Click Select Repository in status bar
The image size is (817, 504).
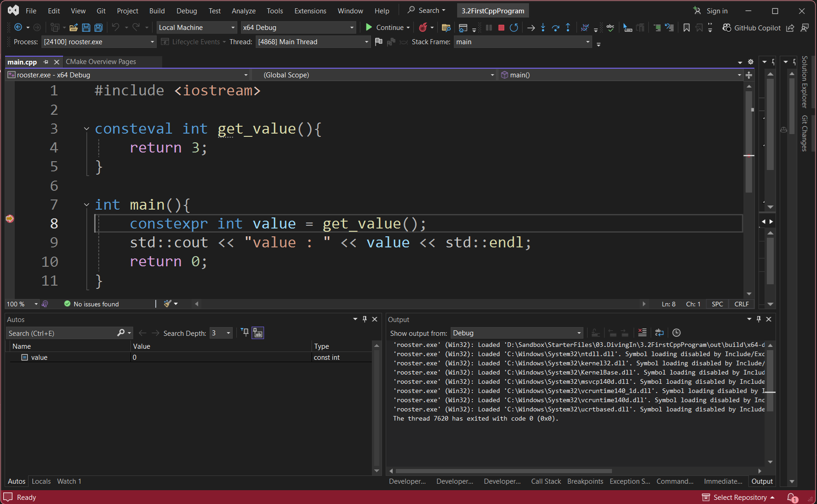coord(740,498)
